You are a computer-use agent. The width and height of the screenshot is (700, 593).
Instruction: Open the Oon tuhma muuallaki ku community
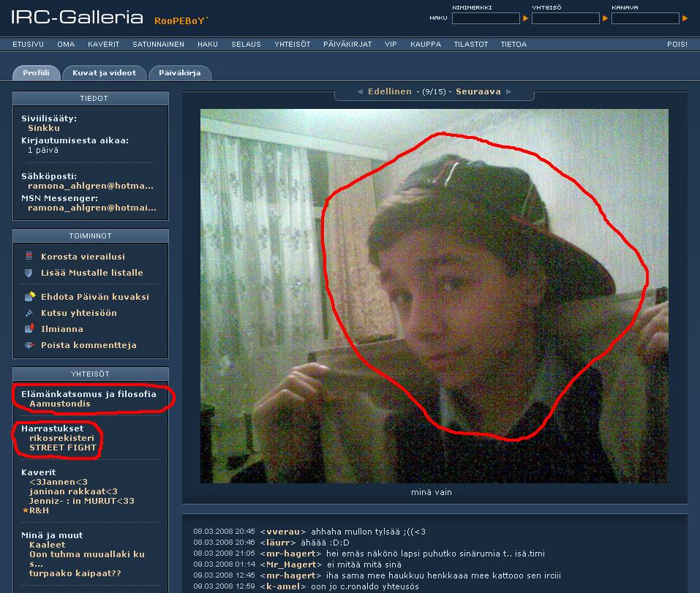[x=87, y=559]
